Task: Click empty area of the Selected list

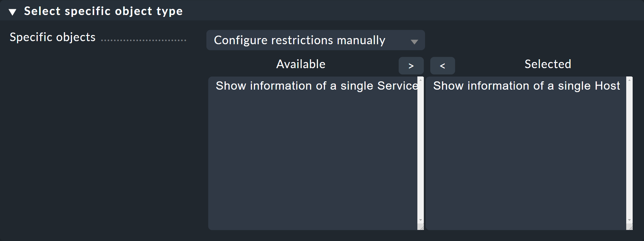Action: 526,160
